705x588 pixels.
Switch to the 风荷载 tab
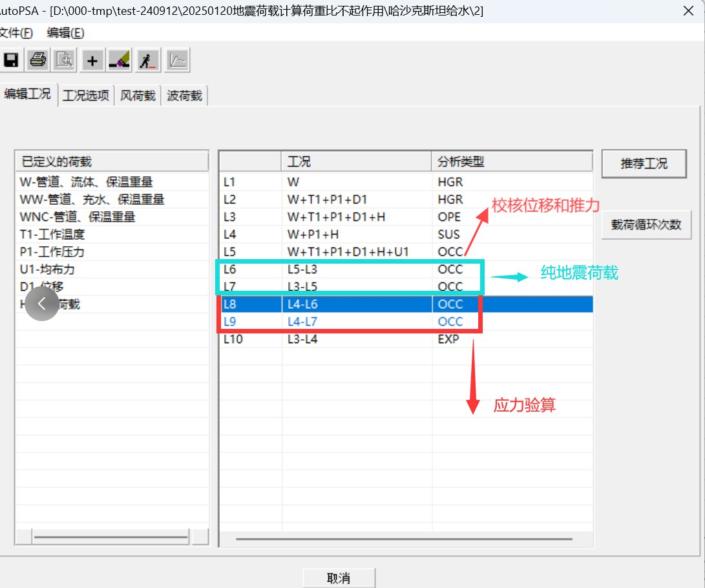[x=138, y=96]
